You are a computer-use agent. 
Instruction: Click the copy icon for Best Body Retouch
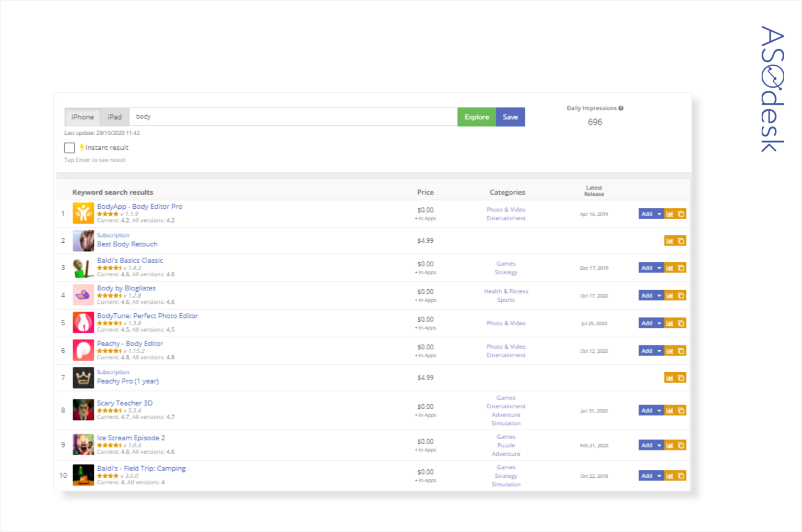click(681, 241)
